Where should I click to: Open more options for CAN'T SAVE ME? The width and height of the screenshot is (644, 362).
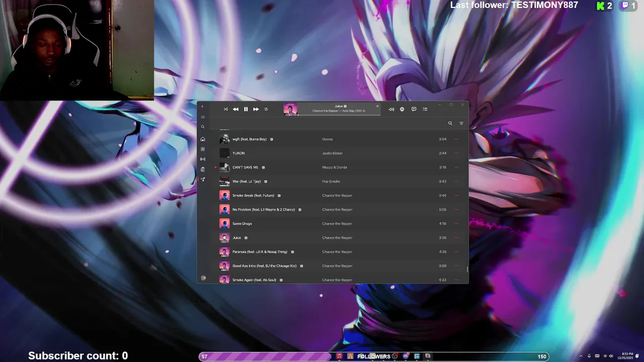point(457,167)
